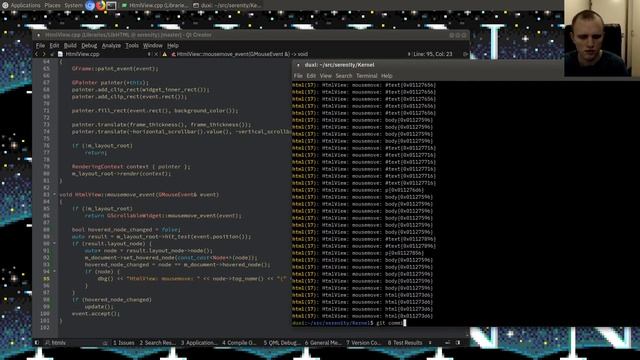Show the 5 QML Debugger pane

282,343
